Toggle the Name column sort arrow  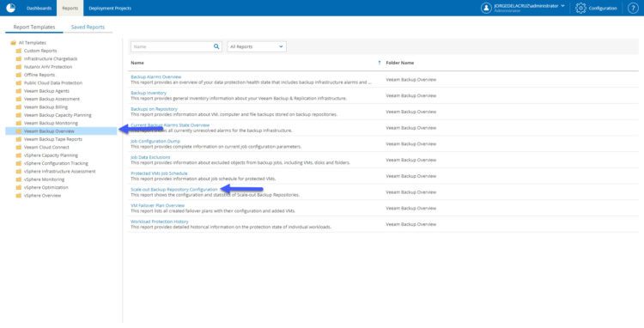pos(379,63)
